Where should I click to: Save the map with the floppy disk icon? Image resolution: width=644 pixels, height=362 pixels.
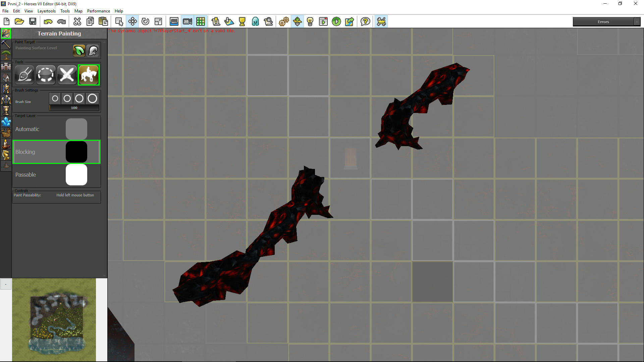click(x=33, y=22)
